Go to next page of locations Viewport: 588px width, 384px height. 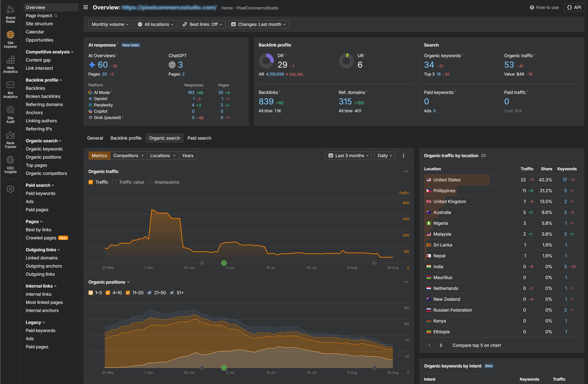tap(441, 345)
